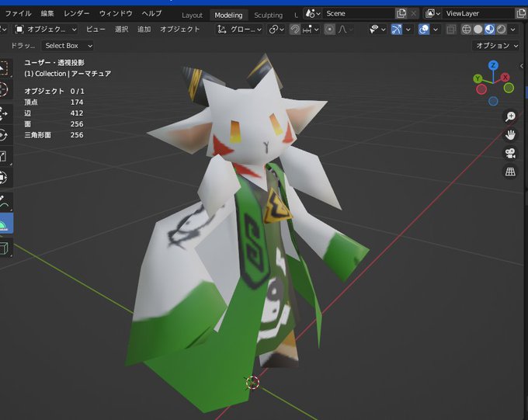Click the green Y axis label on gizmo
Screen dimensions: 528x420
(x=478, y=79)
